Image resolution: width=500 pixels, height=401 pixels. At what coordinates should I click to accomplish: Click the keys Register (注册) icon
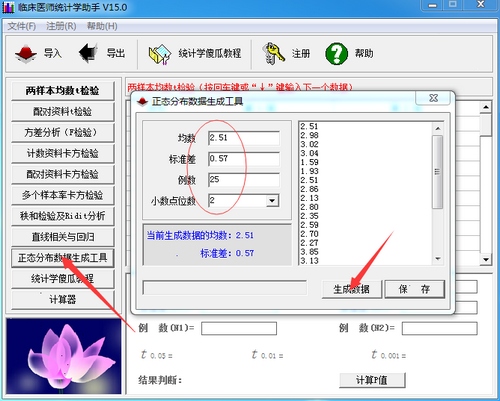[273, 53]
